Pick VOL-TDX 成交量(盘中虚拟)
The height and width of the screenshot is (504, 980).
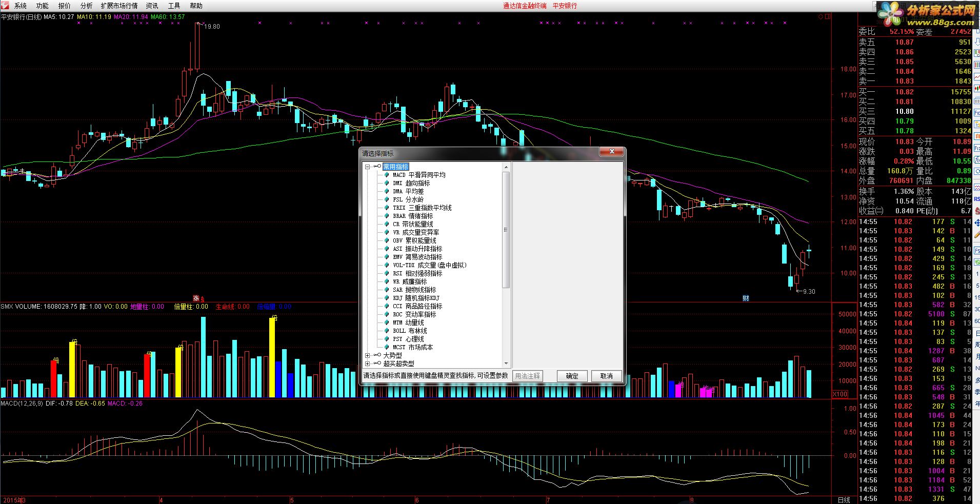click(430, 265)
